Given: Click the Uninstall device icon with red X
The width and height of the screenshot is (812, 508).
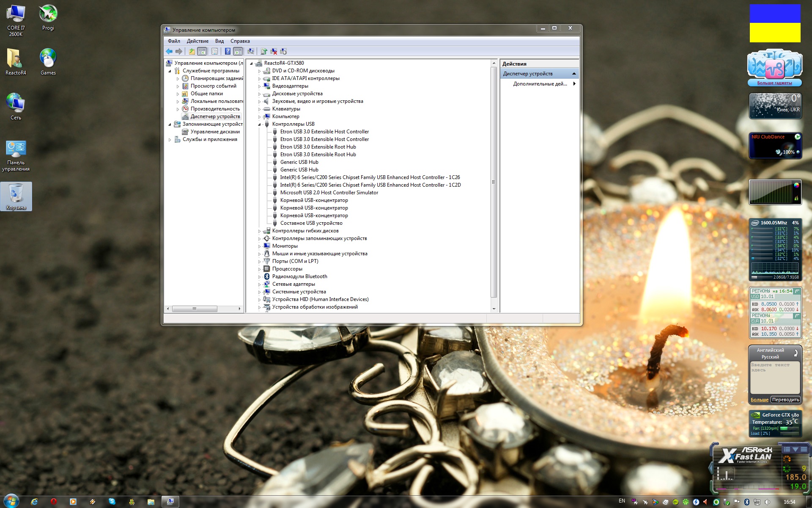Looking at the screenshot, I should pos(274,52).
